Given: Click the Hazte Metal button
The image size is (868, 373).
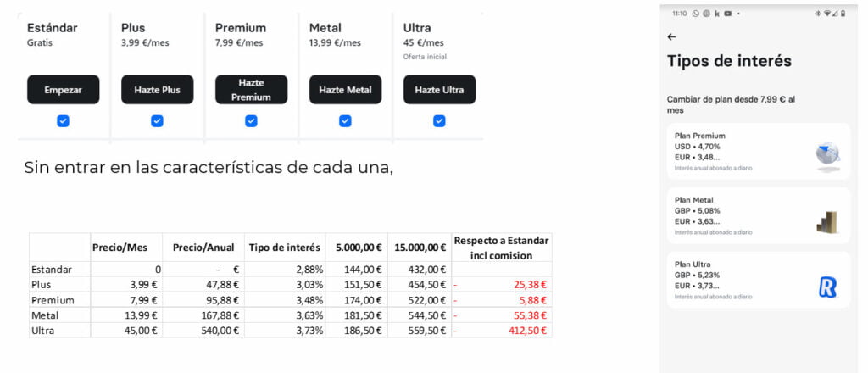Looking at the screenshot, I should [346, 90].
